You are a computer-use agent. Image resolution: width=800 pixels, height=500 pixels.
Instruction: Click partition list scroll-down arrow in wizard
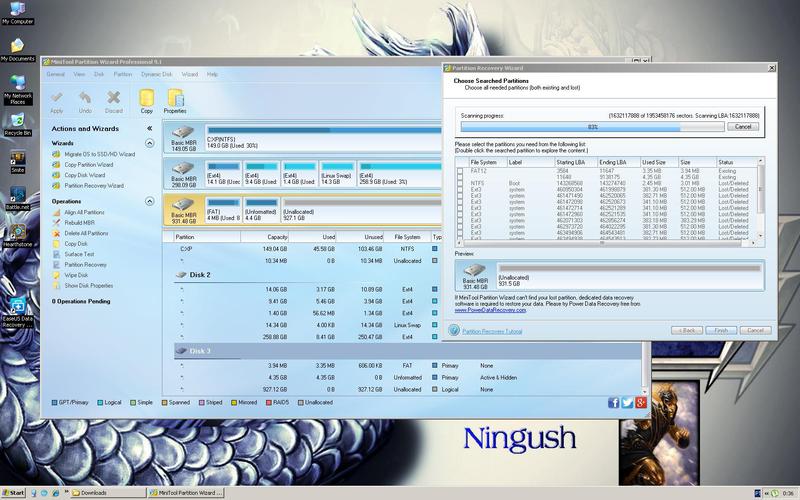(760, 236)
